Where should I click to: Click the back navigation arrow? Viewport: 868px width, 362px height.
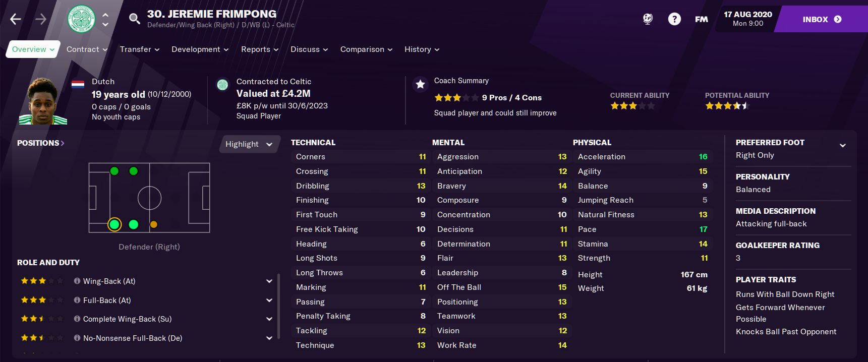tap(16, 19)
